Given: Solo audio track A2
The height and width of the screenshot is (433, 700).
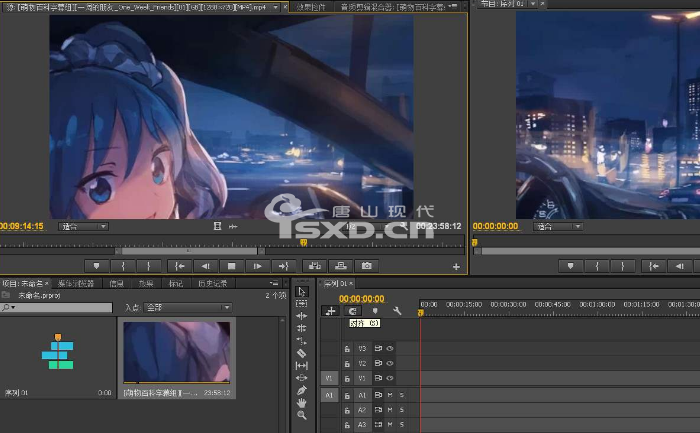Looking at the screenshot, I should [x=402, y=410].
